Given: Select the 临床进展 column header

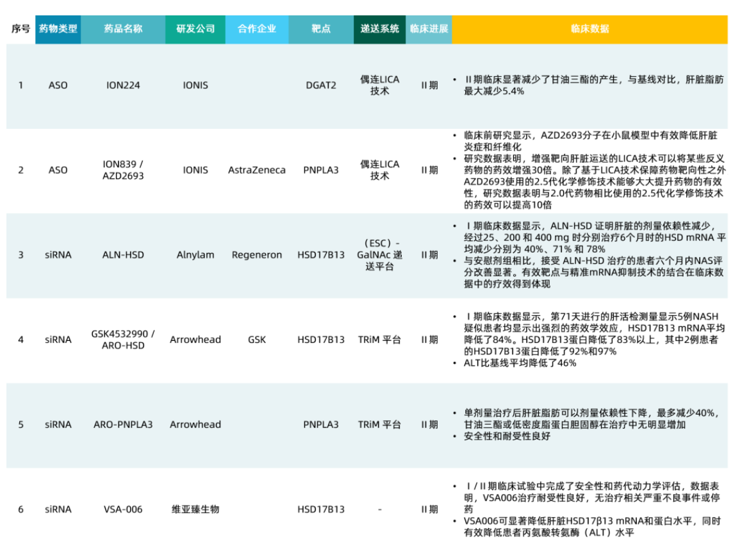Looking at the screenshot, I should point(429,29).
